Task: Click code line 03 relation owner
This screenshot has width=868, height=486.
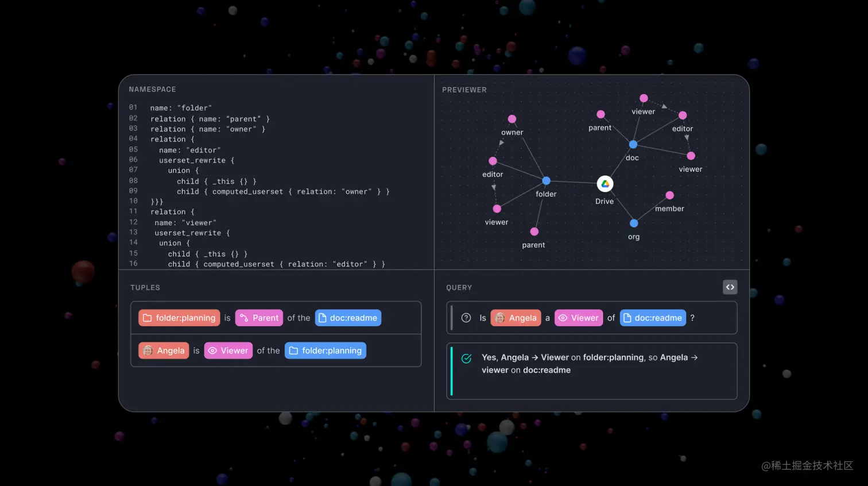Action: pyautogui.click(x=208, y=129)
